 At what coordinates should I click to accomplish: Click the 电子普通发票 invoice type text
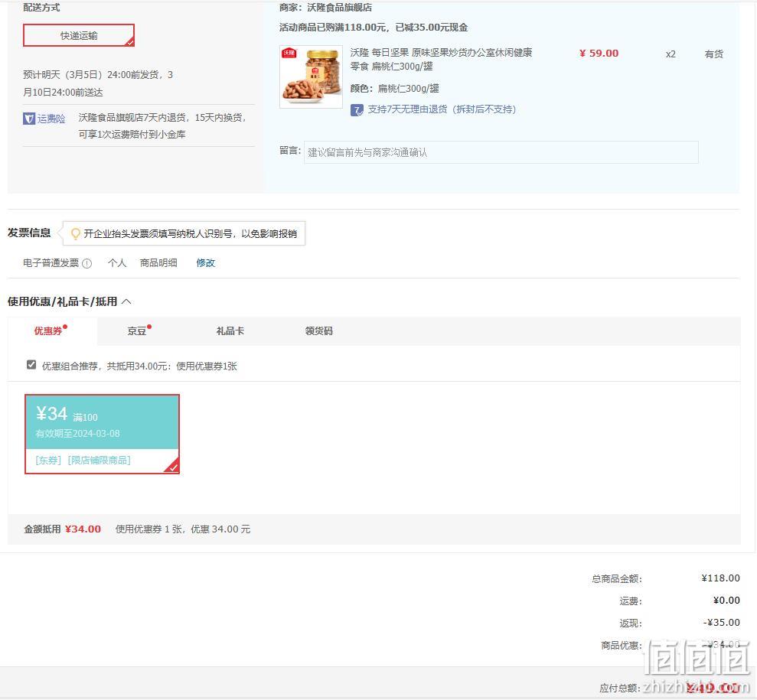[x=51, y=263]
